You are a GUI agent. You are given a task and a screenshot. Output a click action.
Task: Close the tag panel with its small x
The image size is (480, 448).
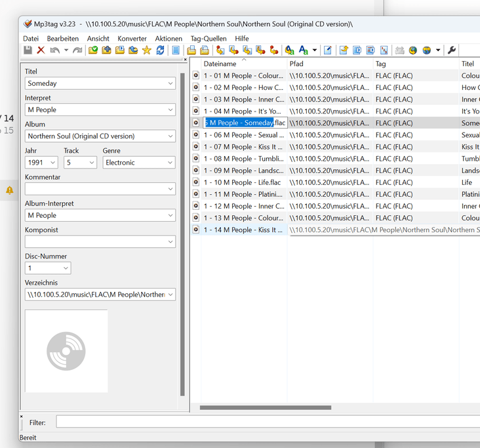point(185,60)
